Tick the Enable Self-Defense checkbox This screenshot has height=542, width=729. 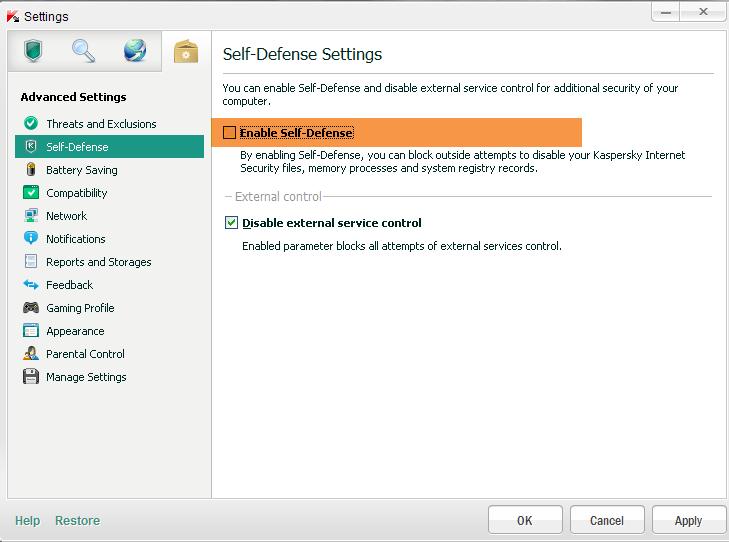229,133
